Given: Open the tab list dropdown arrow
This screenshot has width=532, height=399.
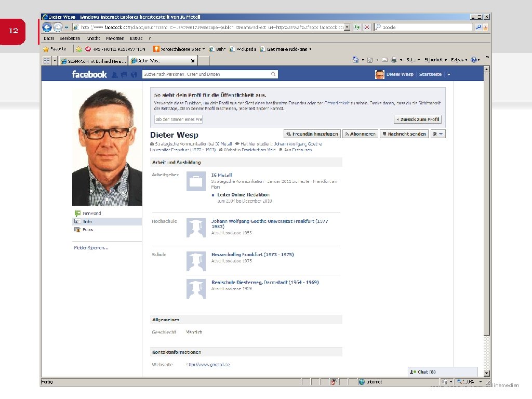Looking at the screenshot, I should (x=55, y=61).
